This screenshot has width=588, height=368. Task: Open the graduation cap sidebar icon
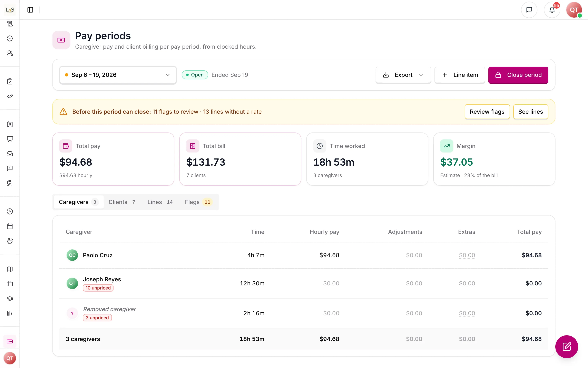pos(10,298)
